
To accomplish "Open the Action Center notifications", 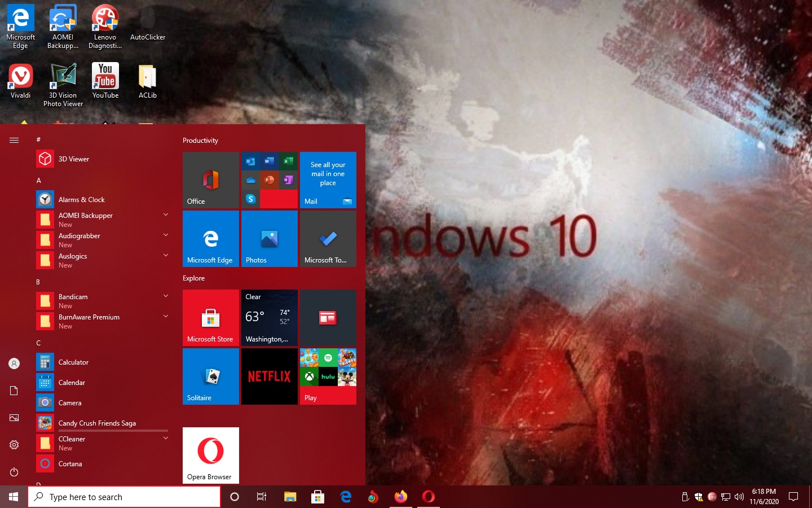I will pos(793,497).
